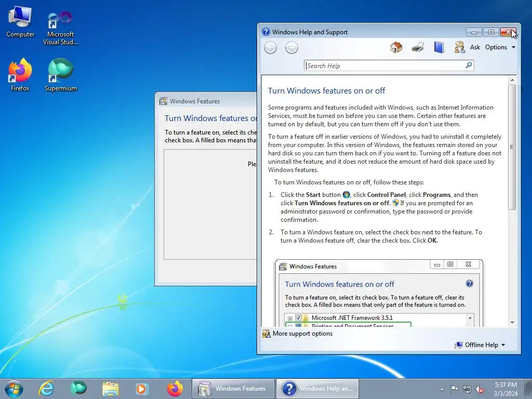Click the Show desktop strip at taskbar end
532x399 pixels.
coord(528,389)
